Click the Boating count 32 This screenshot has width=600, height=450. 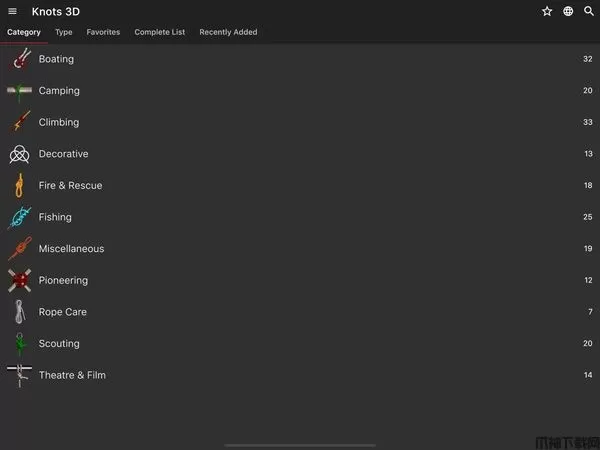pyautogui.click(x=588, y=59)
